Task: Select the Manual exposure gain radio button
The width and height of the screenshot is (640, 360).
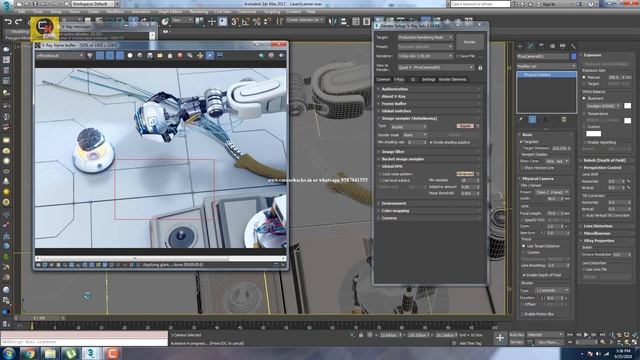Action: click(584, 77)
